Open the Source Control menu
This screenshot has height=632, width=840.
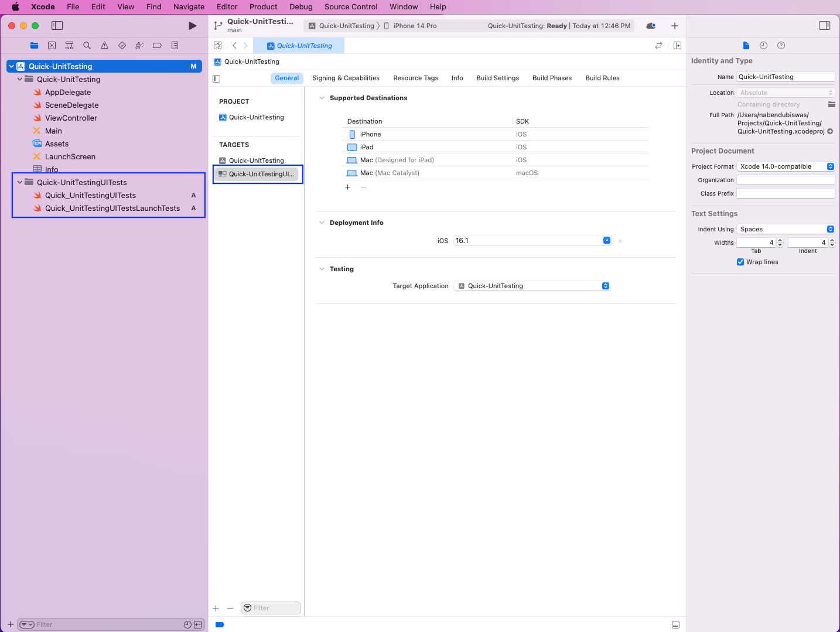point(351,7)
